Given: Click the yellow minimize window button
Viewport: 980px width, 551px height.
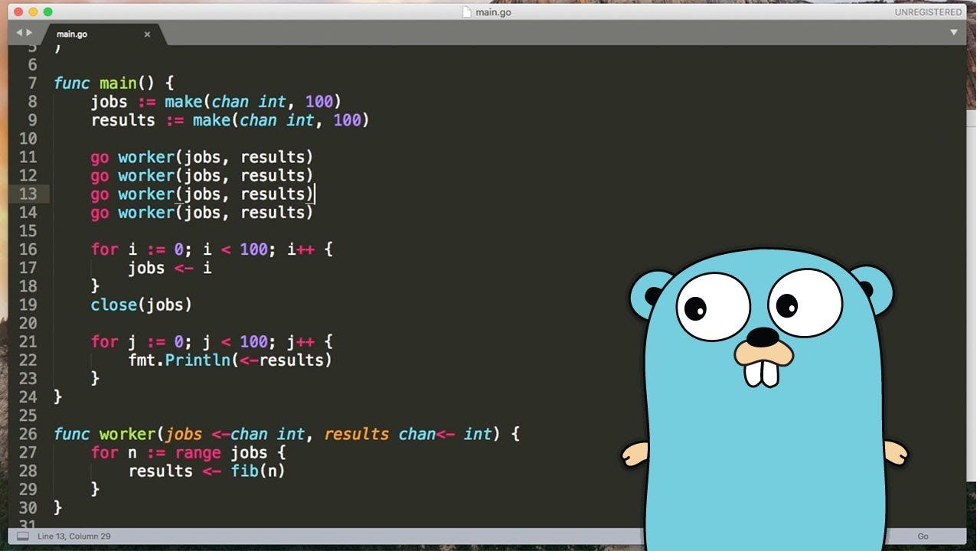Looking at the screenshot, I should click(x=33, y=12).
